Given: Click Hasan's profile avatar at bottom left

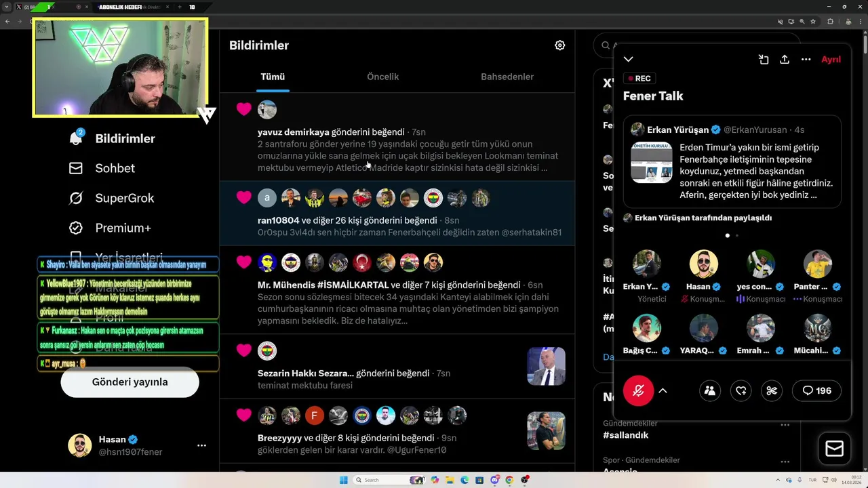Looking at the screenshot, I should (79, 445).
